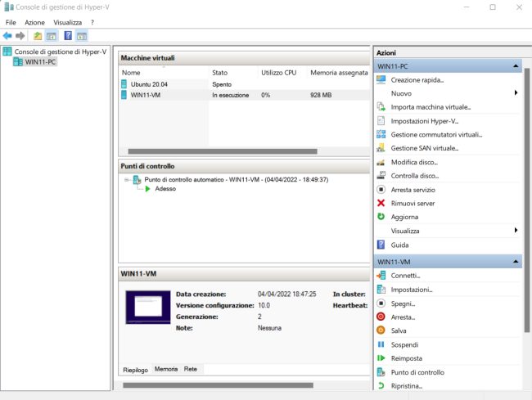Click the blue help icon in the toolbar
The height and width of the screenshot is (400, 532).
click(67, 36)
